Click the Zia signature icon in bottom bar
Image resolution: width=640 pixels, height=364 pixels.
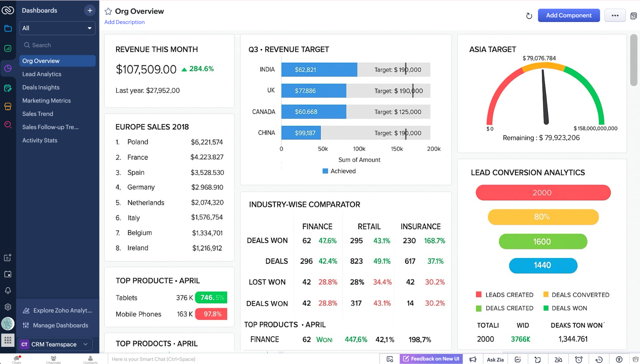click(x=558, y=359)
